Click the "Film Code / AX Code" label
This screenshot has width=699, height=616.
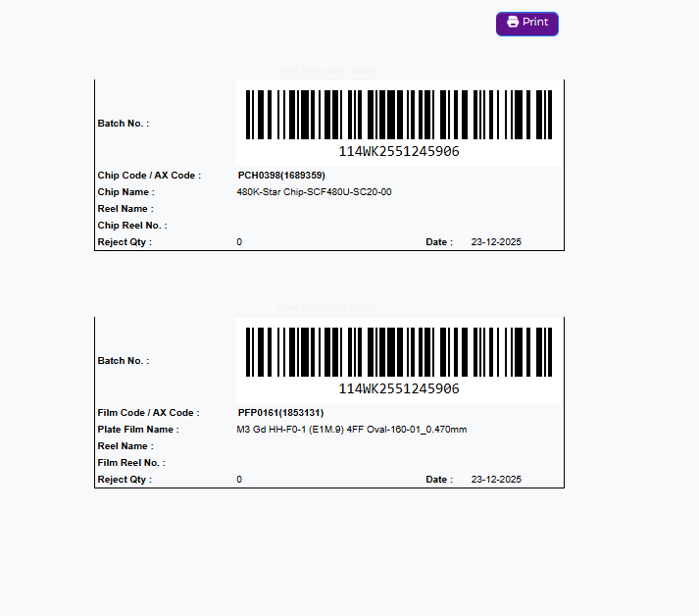point(148,413)
